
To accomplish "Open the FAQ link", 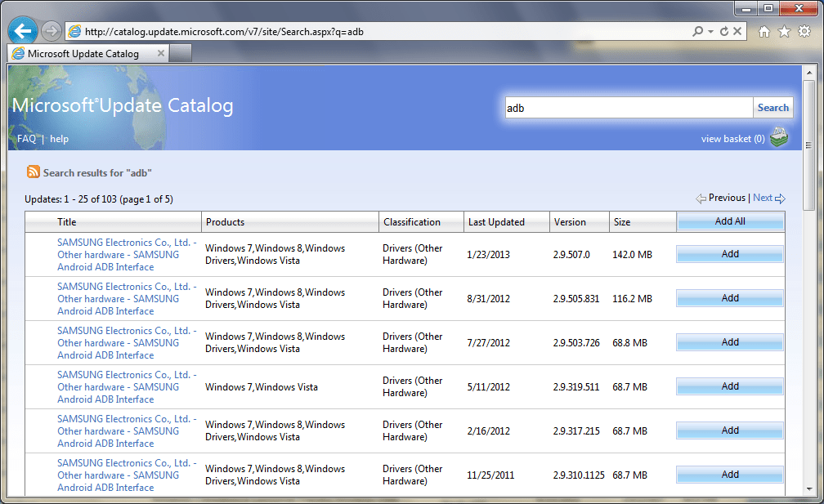I will coord(26,139).
